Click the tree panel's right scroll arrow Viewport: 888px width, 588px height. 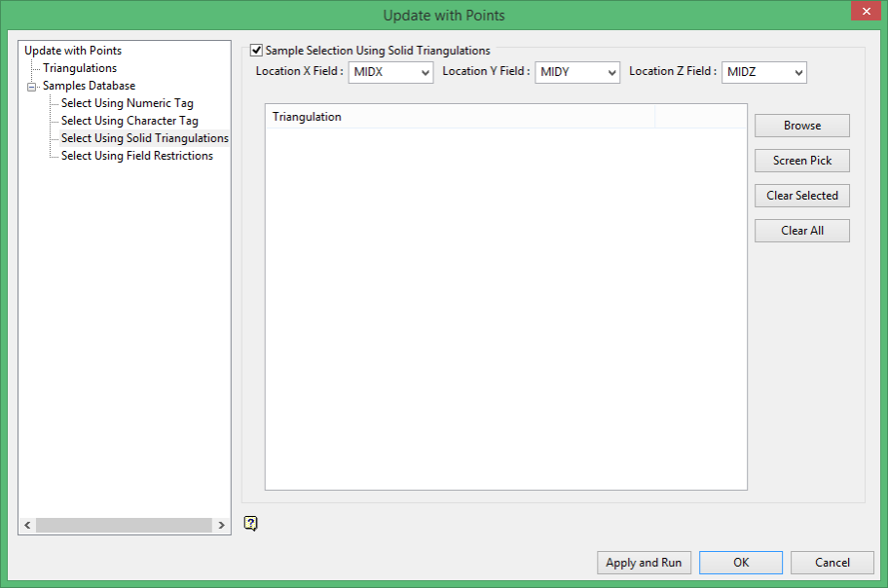[221, 525]
